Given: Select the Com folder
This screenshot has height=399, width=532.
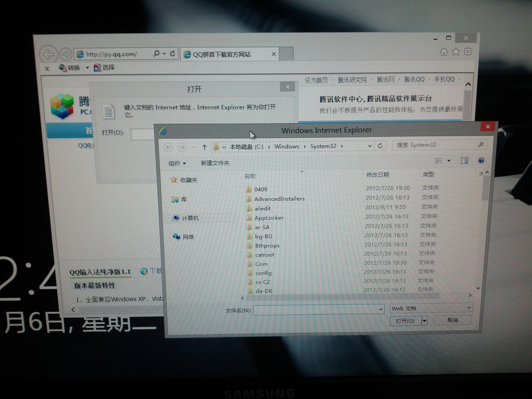Looking at the screenshot, I should coord(257,264).
